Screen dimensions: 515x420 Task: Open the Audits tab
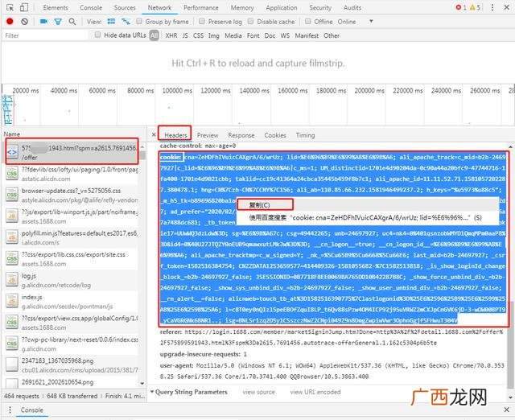click(x=352, y=7)
